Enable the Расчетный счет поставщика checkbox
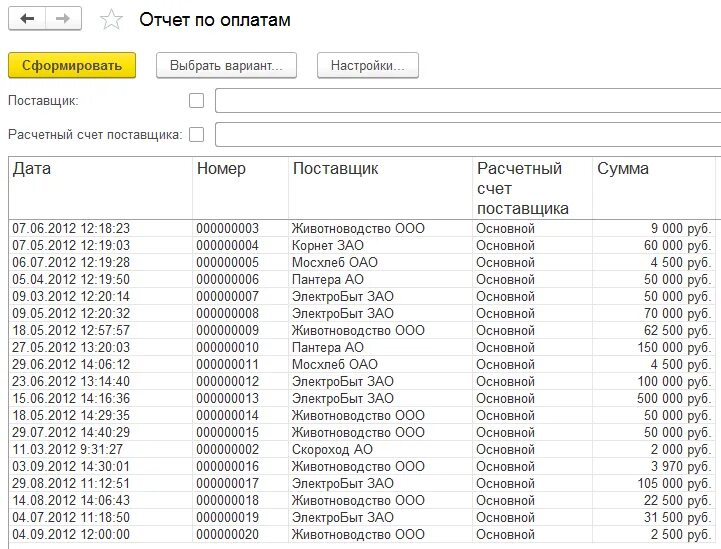Screen dimensions: 721x549 [196, 134]
